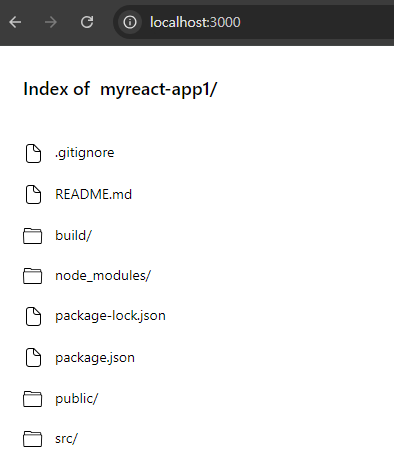Screen dimensions: 394x470
Task: Click the file icon beside package.json
Action: [x=33, y=358]
